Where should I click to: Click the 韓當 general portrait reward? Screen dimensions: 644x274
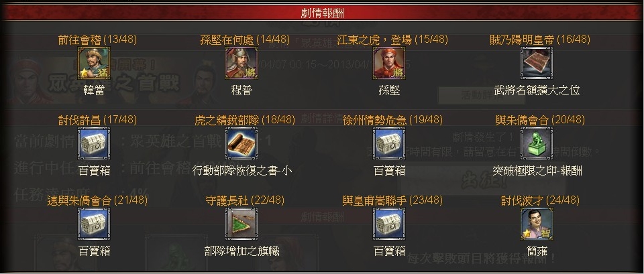pyautogui.click(x=94, y=63)
